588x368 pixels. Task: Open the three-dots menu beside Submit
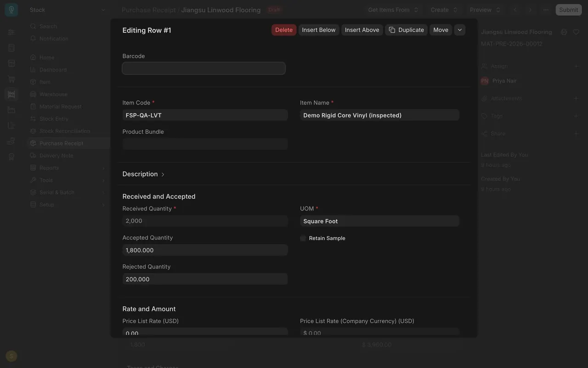546,10
